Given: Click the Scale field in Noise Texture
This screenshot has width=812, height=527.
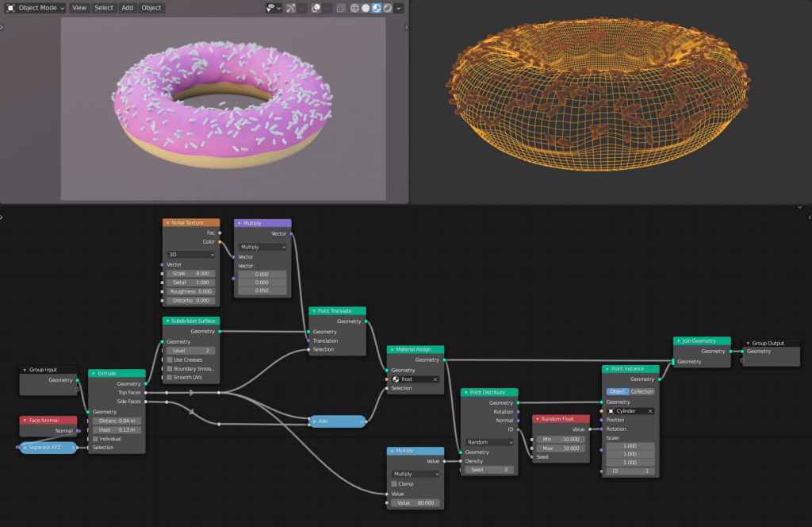Looking at the screenshot, I should point(190,273).
